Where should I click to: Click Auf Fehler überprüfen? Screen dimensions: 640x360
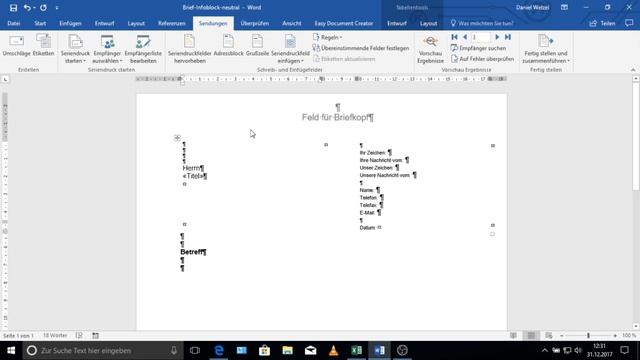pyautogui.click(x=482, y=59)
